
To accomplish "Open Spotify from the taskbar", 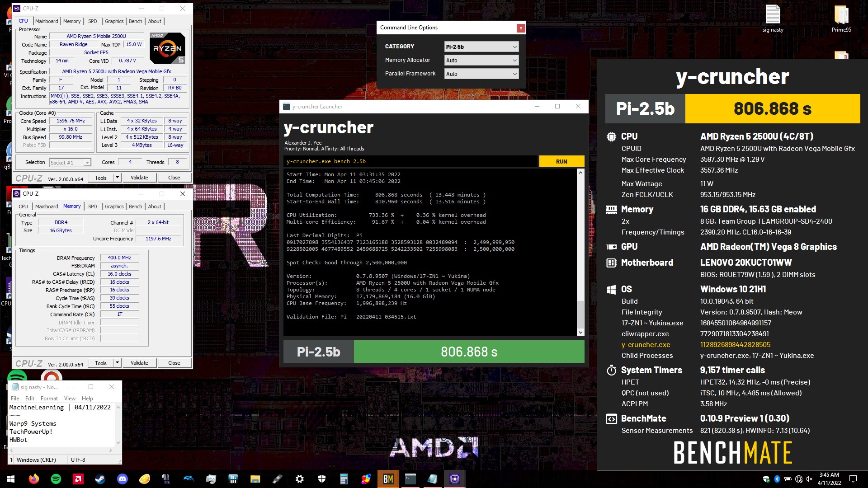I will (56, 479).
